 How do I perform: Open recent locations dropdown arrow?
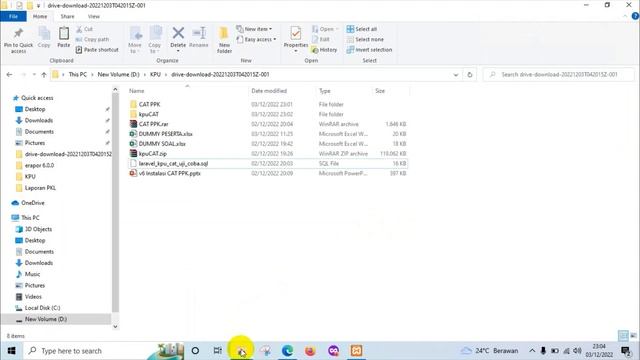click(x=34, y=75)
